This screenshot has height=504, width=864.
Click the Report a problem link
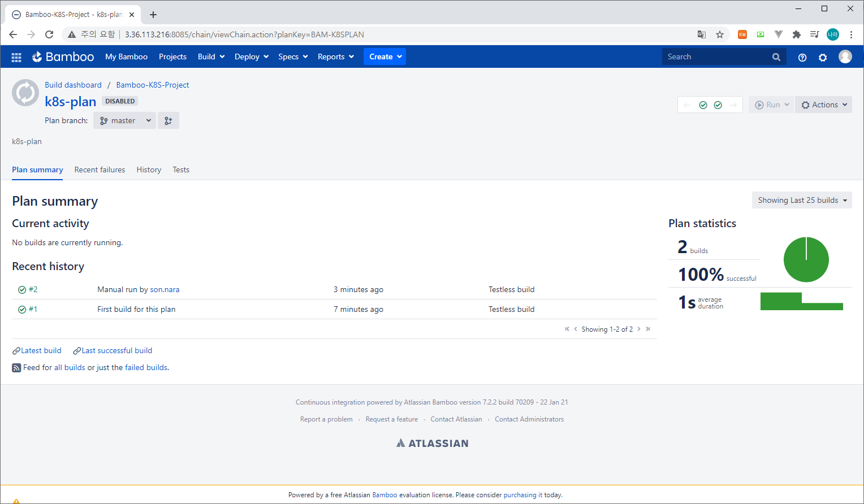326,419
